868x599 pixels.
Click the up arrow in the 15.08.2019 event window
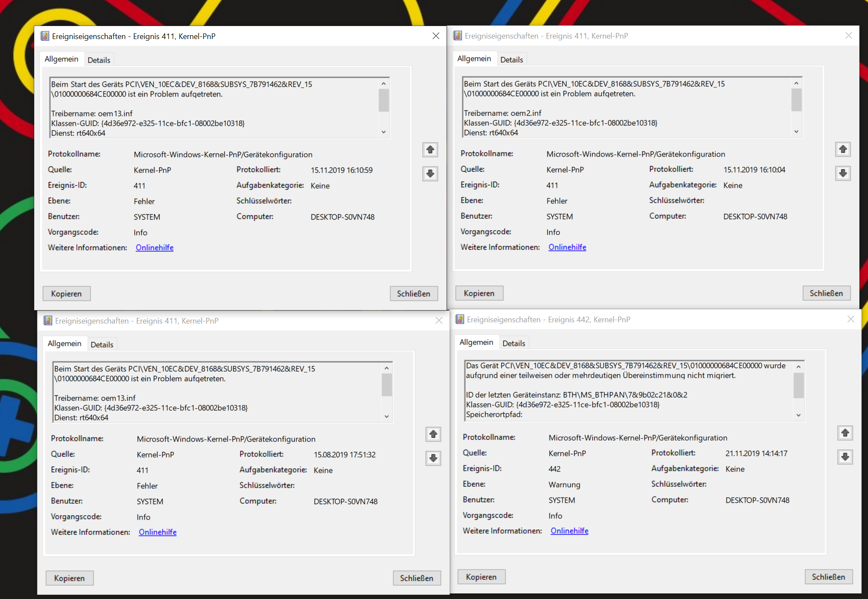(x=433, y=434)
